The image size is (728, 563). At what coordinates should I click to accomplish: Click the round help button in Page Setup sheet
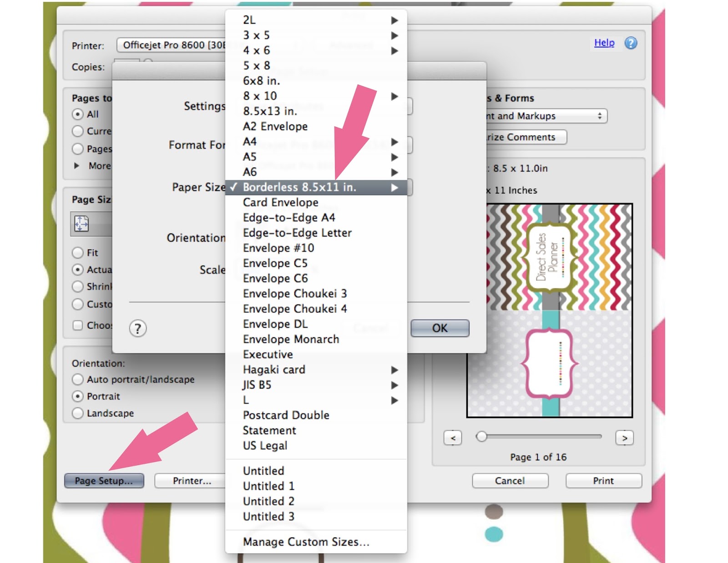137,328
